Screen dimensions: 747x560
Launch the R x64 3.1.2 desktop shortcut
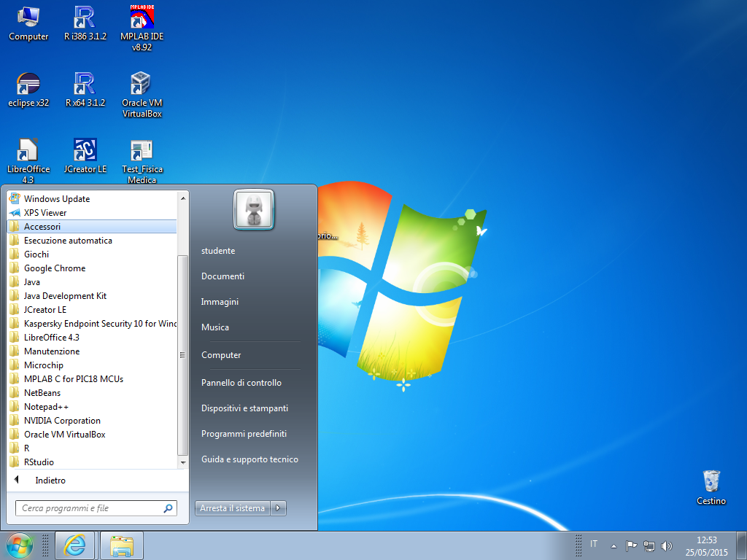85,85
